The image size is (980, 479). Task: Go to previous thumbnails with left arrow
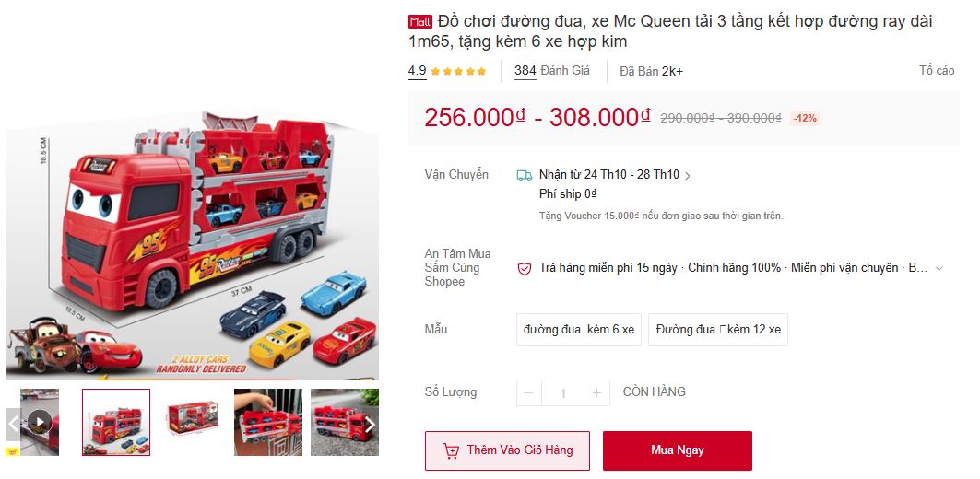point(13,425)
